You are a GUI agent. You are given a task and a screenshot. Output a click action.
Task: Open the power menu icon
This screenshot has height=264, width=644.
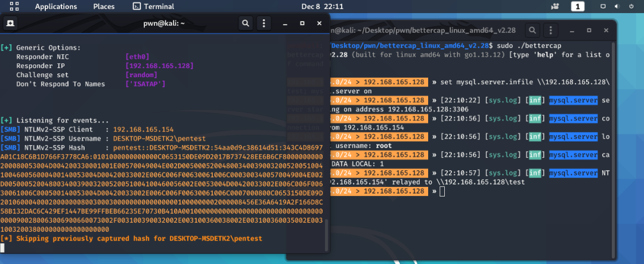tap(631, 7)
